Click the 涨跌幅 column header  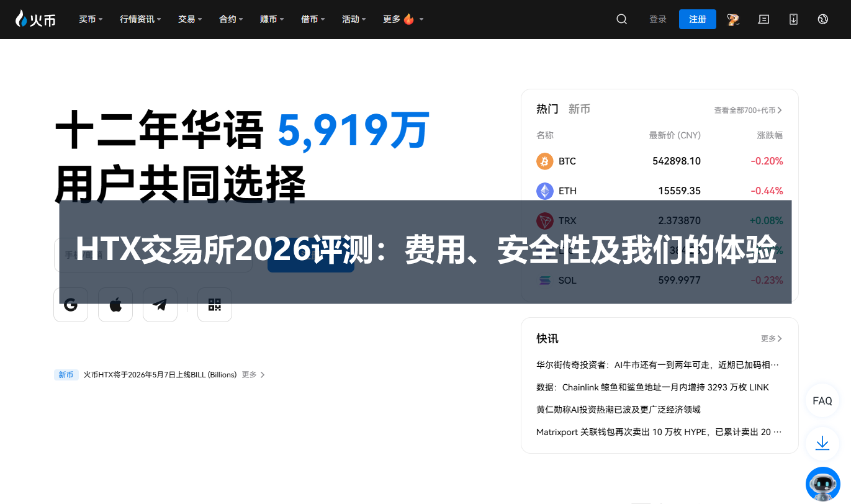(x=770, y=135)
